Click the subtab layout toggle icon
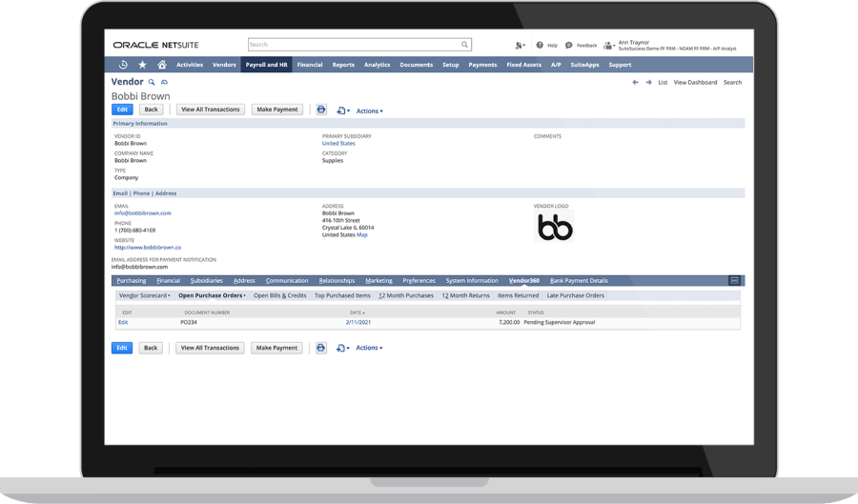The width and height of the screenshot is (858, 504). click(735, 280)
